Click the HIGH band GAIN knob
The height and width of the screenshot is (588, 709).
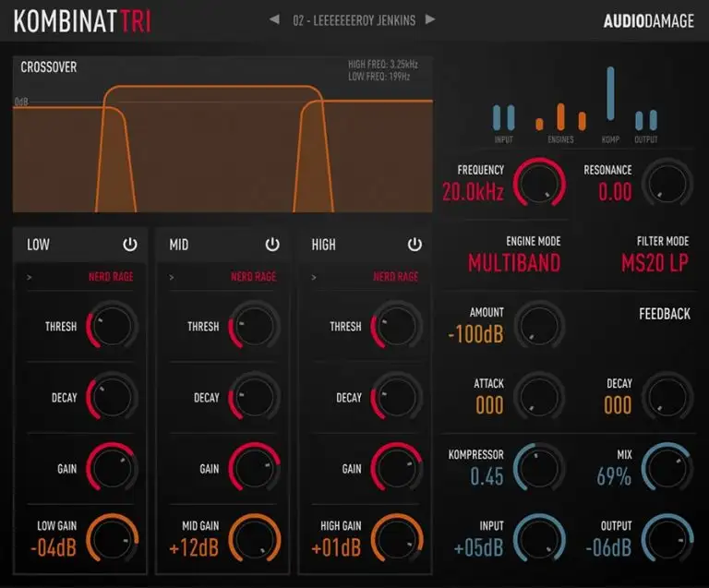(x=397, y=467)
